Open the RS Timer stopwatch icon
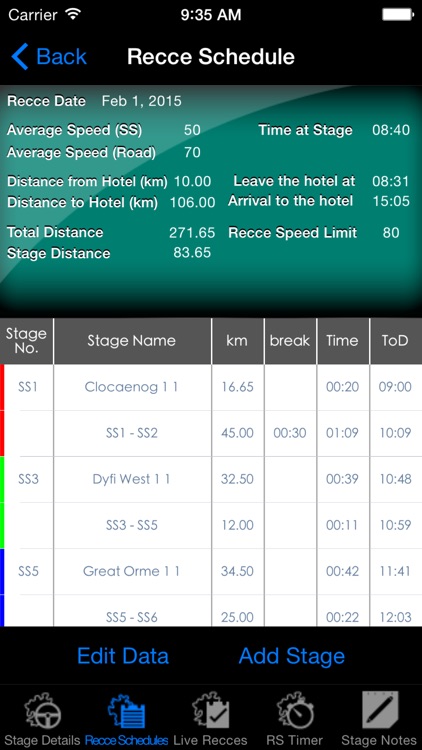 295,713
